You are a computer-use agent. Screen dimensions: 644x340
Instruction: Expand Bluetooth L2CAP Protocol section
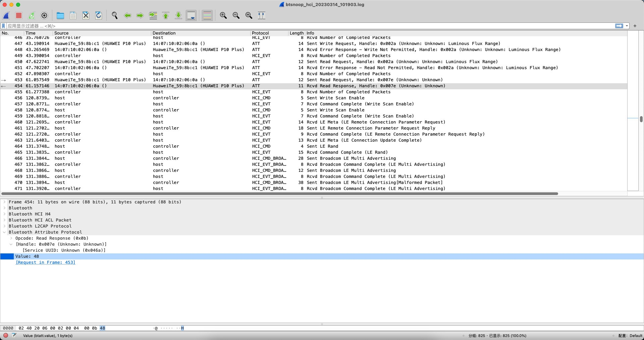4,226
